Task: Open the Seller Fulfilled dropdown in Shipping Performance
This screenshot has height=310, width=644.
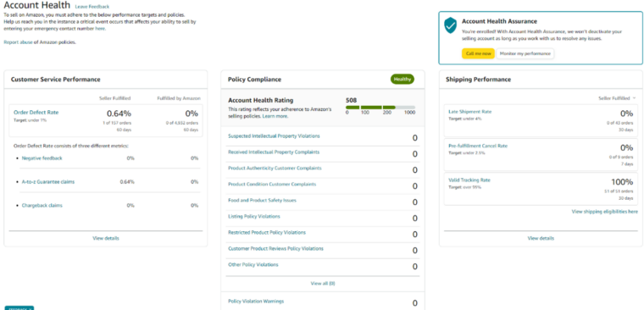Action: 617,98
